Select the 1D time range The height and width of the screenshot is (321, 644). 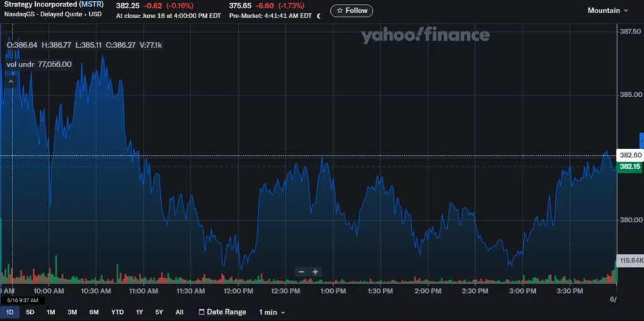10,312
